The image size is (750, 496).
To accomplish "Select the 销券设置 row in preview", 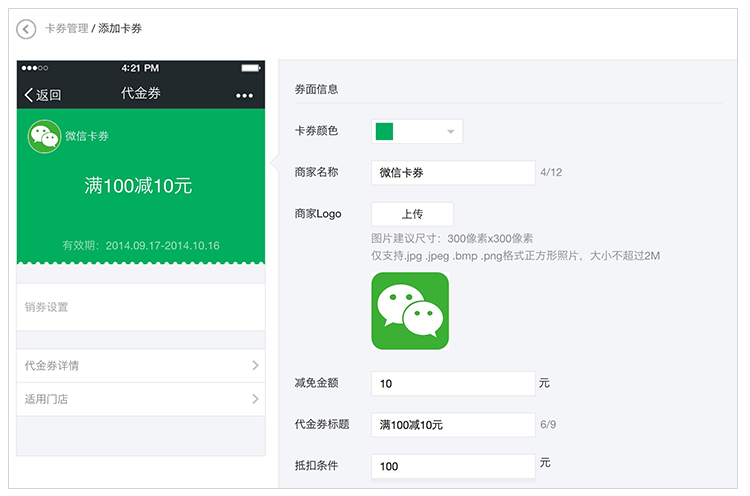I will pos(141,307).
